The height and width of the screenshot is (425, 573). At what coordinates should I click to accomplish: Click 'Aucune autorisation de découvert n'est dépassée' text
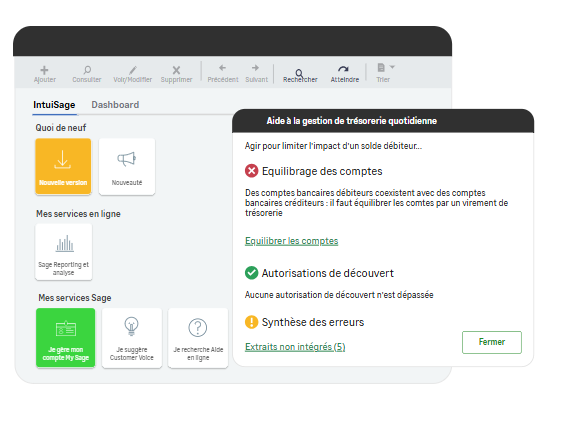click(339, 295)
